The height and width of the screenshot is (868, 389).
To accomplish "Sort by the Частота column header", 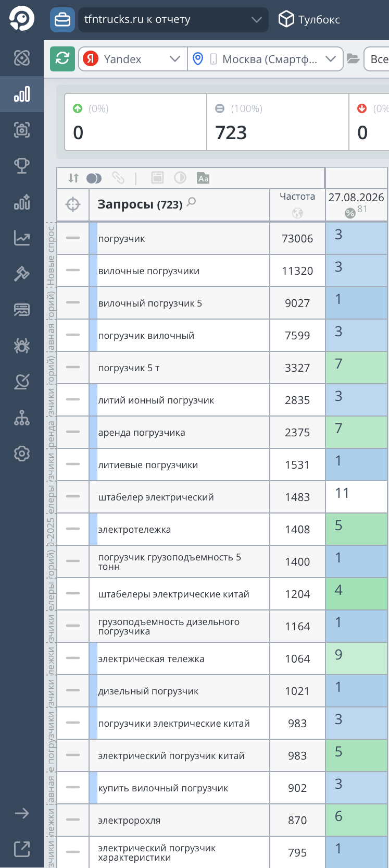I will pyautogui.click(x=297, y=197).
